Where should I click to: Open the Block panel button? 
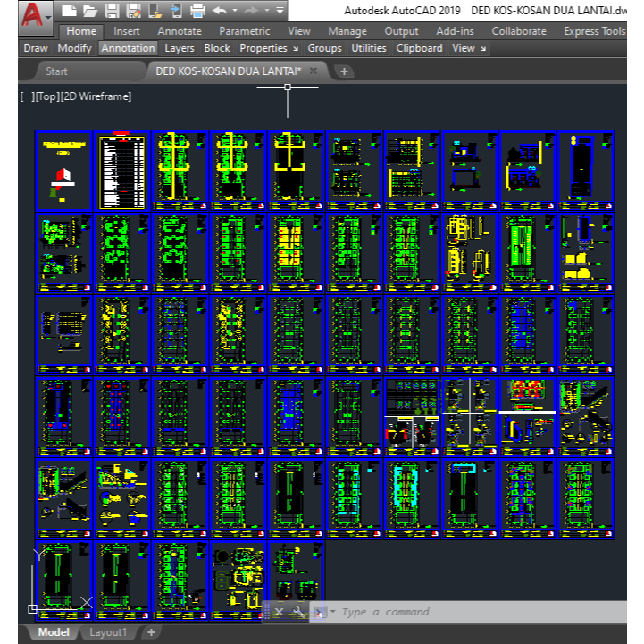coord(217,48)
